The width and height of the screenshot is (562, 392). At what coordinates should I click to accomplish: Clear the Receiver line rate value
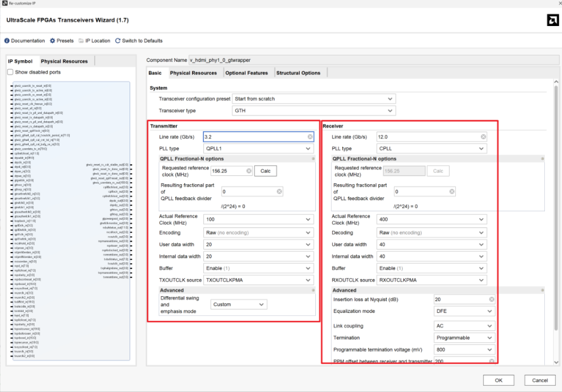point(483,137)
